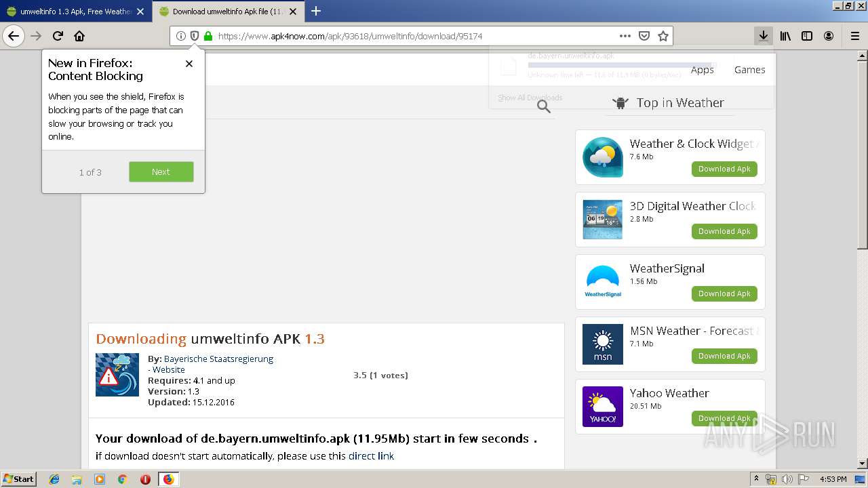868x488 pixels.
Task: Open the Firefox home page
Action: [79, 36]
